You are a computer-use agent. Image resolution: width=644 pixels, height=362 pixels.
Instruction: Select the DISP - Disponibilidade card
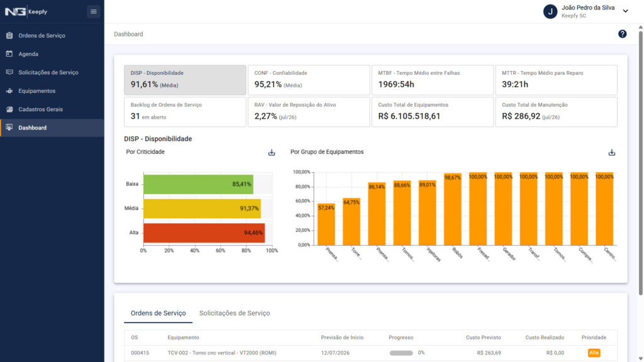tap(185, 80)
